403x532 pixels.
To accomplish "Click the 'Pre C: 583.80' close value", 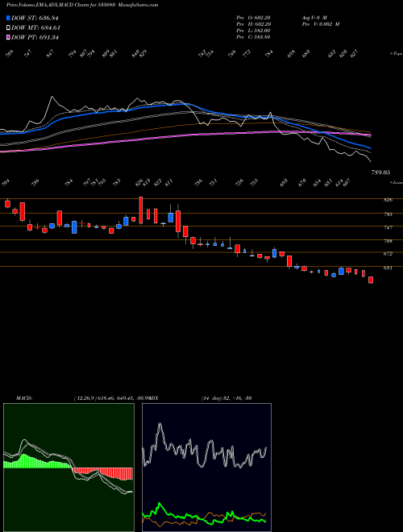I will 253,36.
